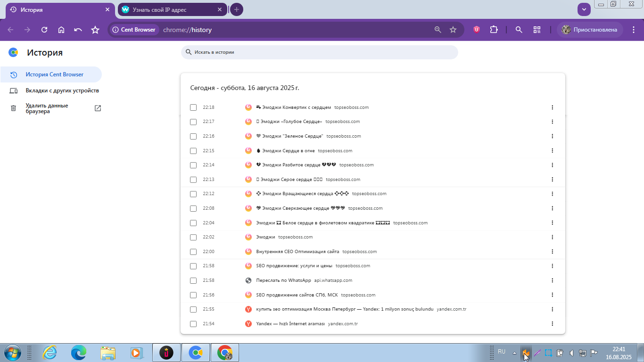The height and width of the screenshot is (362, 644).
Task: Click the Cent Browser site info chip
Action: [134, 30]
